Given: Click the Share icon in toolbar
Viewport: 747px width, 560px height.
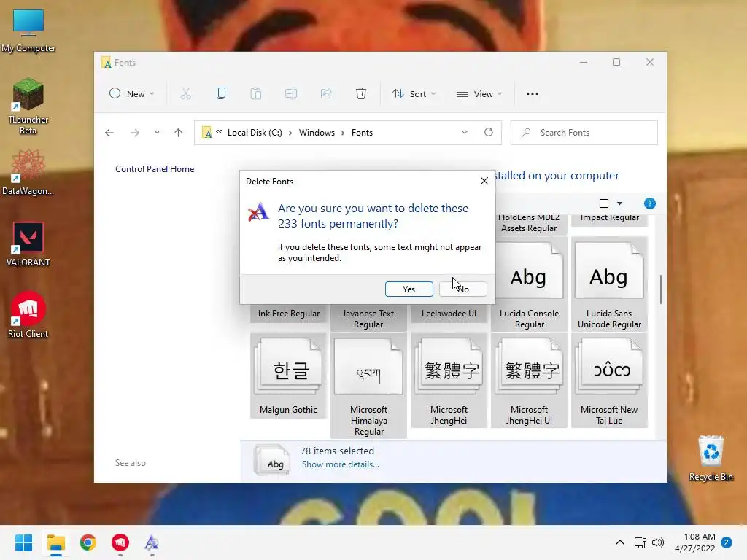Looking at the screenshot, I should point(326,94).
